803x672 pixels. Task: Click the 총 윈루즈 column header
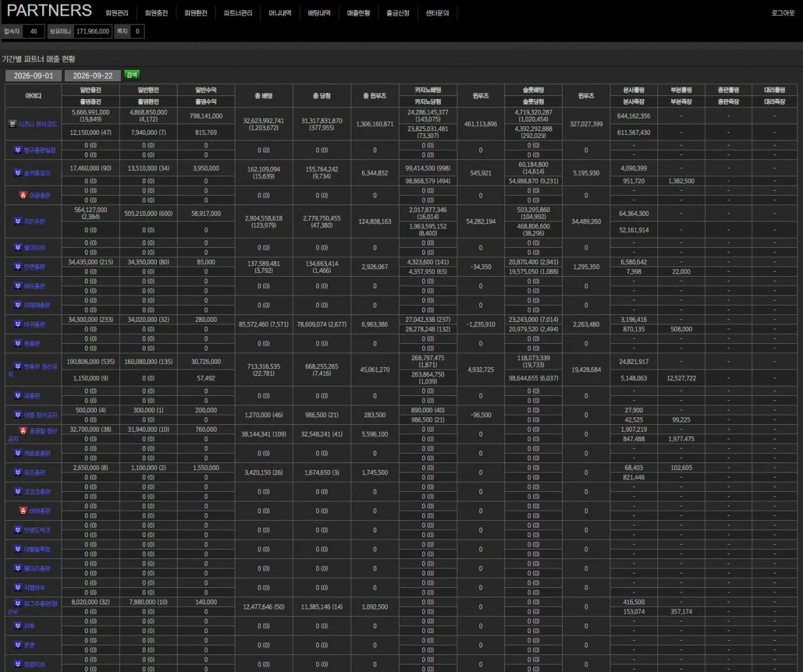[375, 95]
